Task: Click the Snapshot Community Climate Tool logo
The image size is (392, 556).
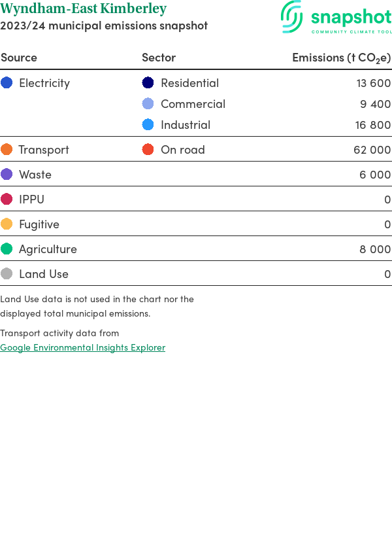Action: click(336, 17)
